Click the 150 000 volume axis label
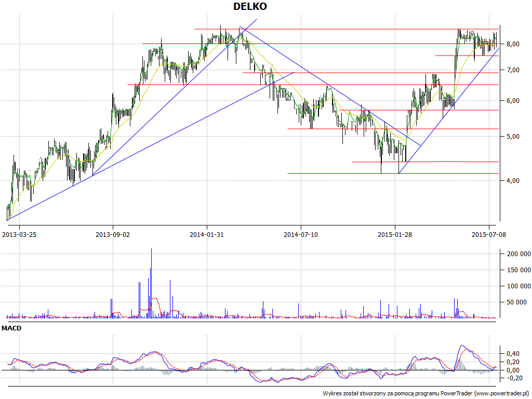The width and height of the screenshot is (532, 399). (x=518, y=270)
